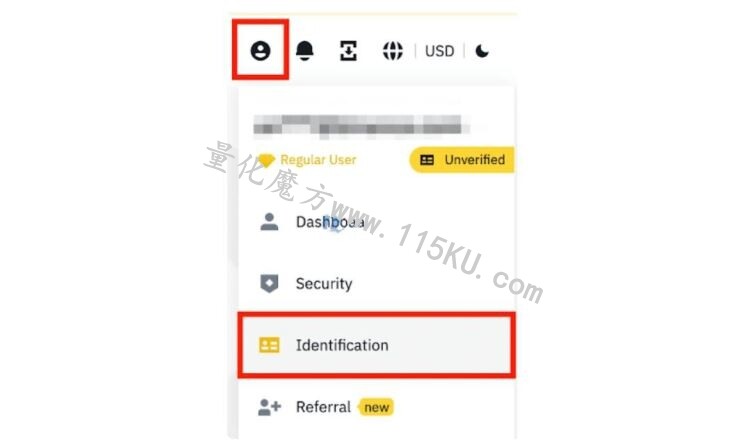
Task: Click the blurred account email text
Action: coord(360,124)
